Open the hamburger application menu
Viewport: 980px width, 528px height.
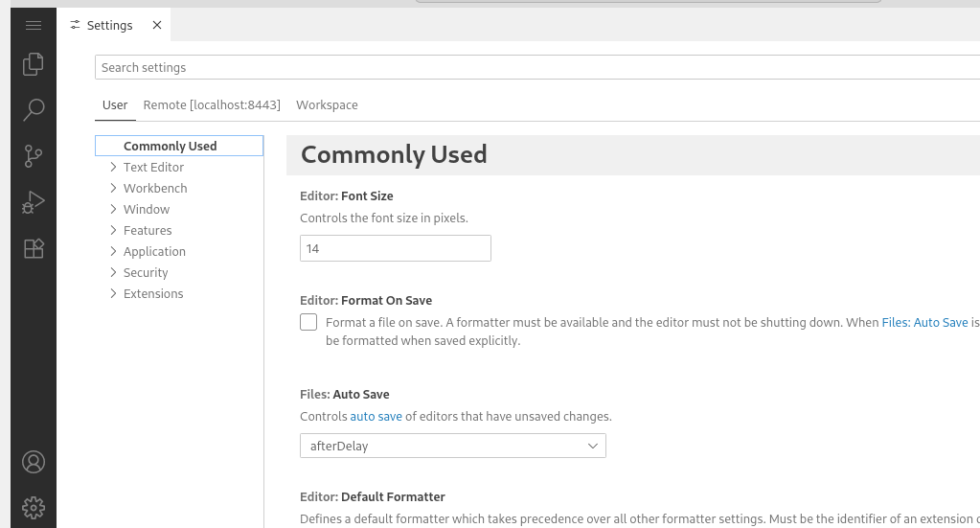pyautogui.click(x=34, y=25)
